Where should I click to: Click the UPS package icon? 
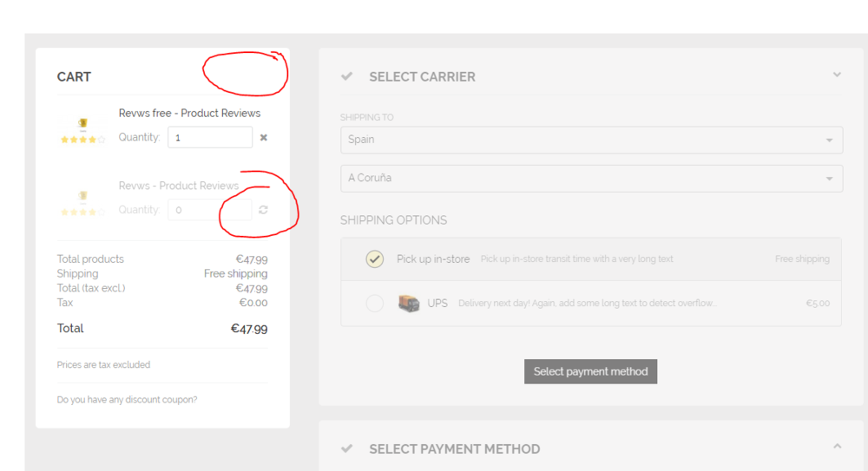(409, 304)
